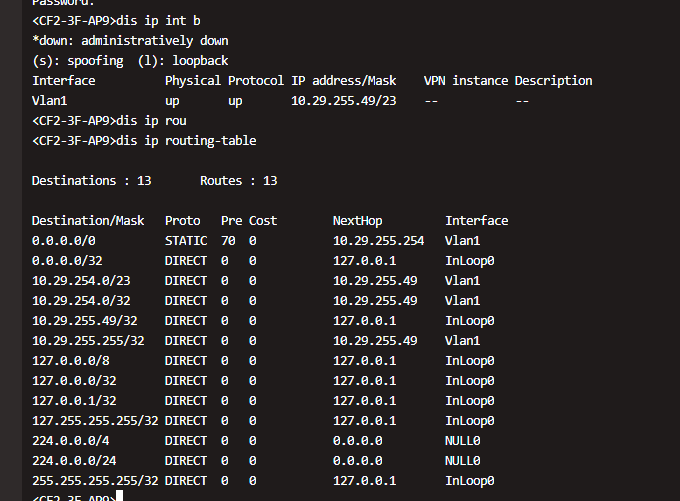Click the terminal cursor at the last prompt
The width and height of the screenshot is (680, 501).
(x=119, y=497)
